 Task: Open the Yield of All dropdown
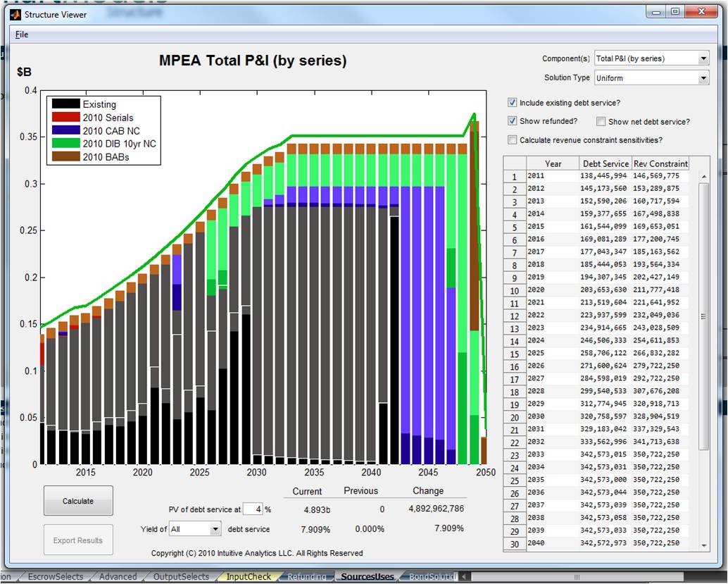coord(215,528)
